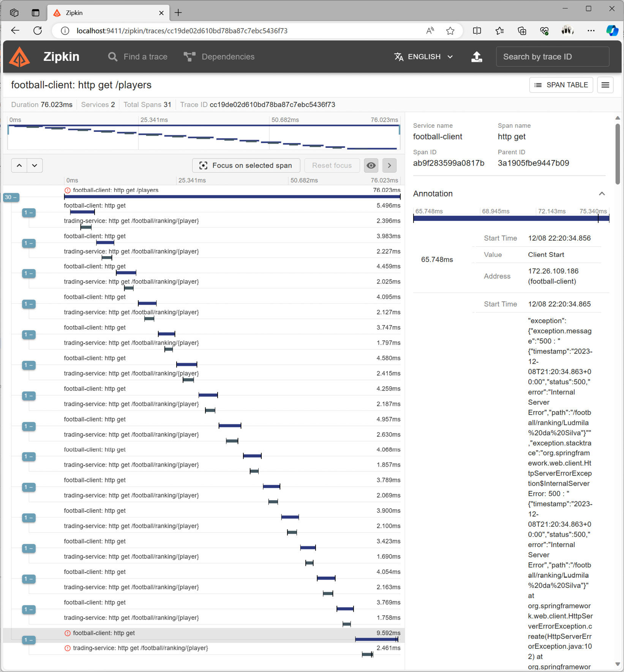Open Copilot sidebar icon

tap(612, 31)
